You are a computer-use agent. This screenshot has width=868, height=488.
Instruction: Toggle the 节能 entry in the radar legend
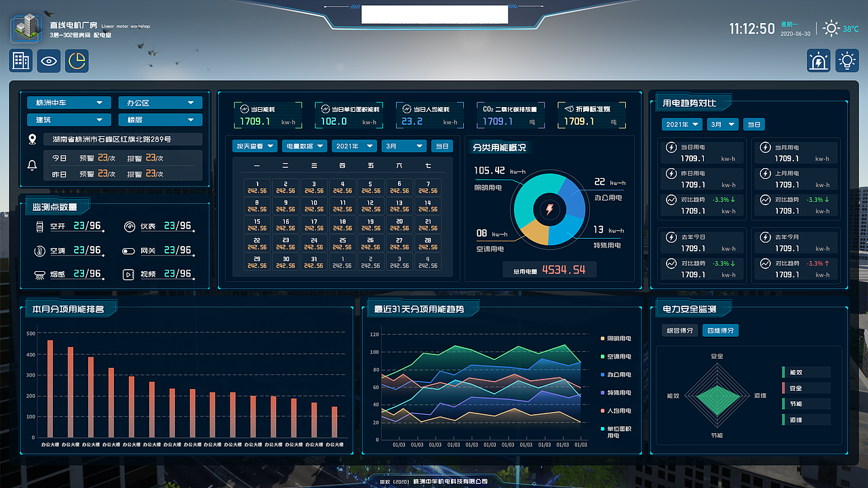806,404
